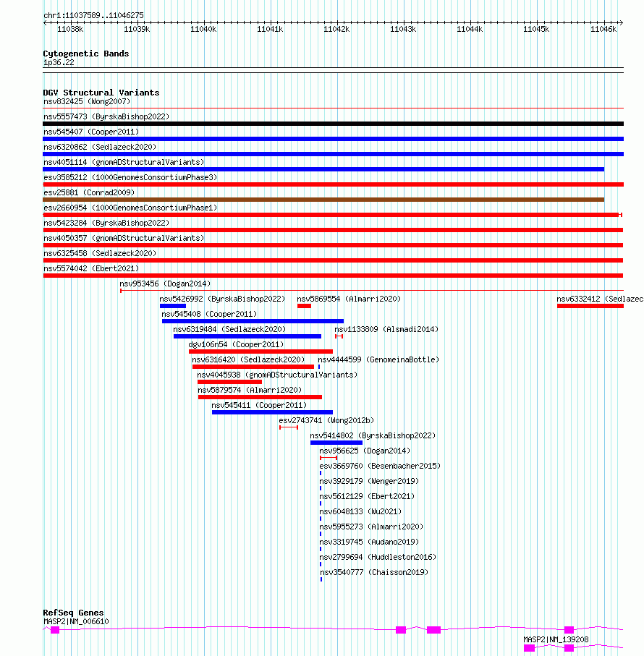
Task: Click the 11038k ruler tick label
Action: tap(70, 29)
